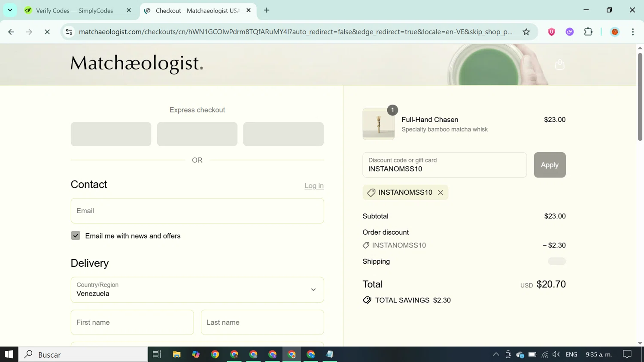Click the Full-Hand Chasen product name
This screenshot has height=362, width=644.
point(430,120)
